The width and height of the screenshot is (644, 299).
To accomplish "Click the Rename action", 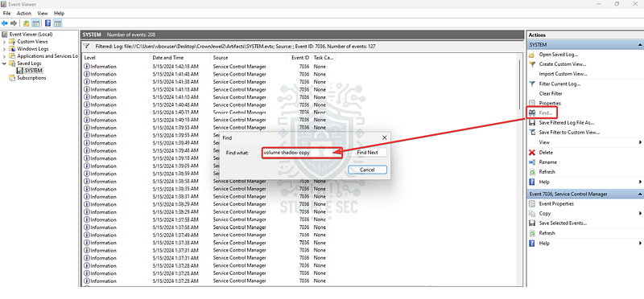I will point(548,162).
